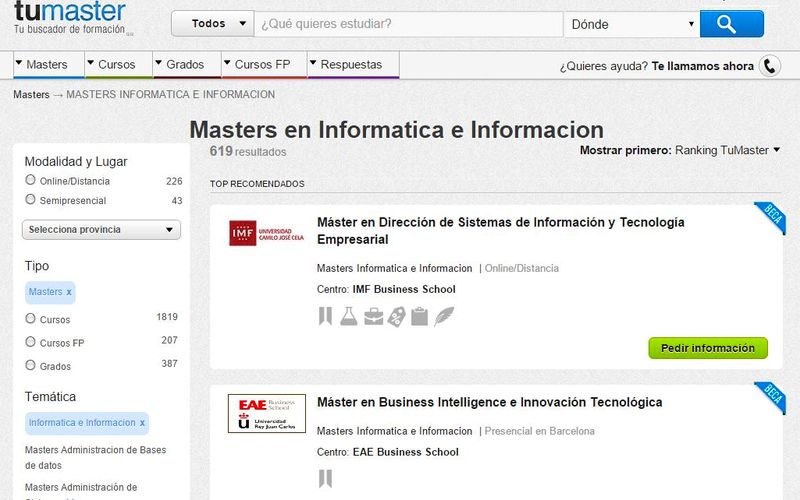This screenshot has height=500, width=800.
Task: Click the bookmark icon on IMF master card
Action: [325, 316]
